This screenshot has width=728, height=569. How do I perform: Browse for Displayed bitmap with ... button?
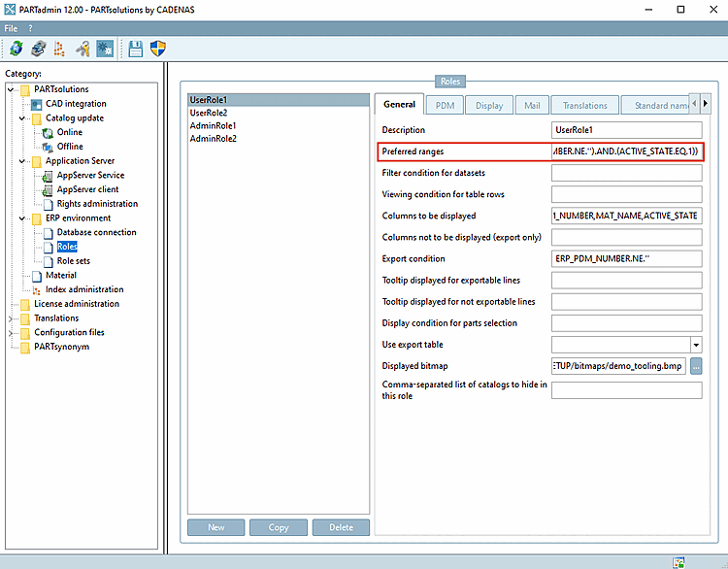[696, 366]
